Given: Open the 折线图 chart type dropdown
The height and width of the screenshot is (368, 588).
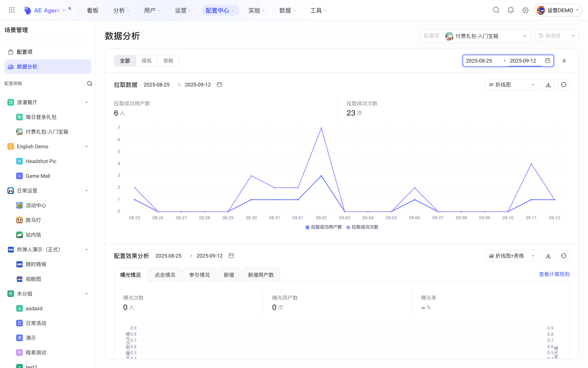Looking at the screenshot, I should click(x=512, y=85).
